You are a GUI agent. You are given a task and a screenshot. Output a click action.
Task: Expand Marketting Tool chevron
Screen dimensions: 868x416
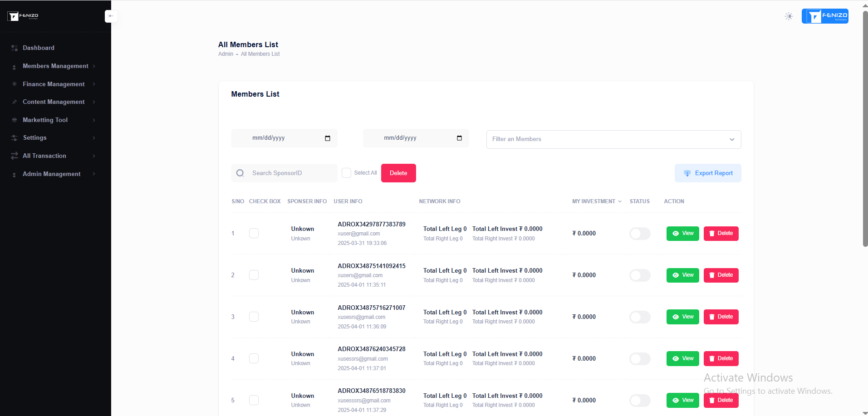tap(94, 120)
